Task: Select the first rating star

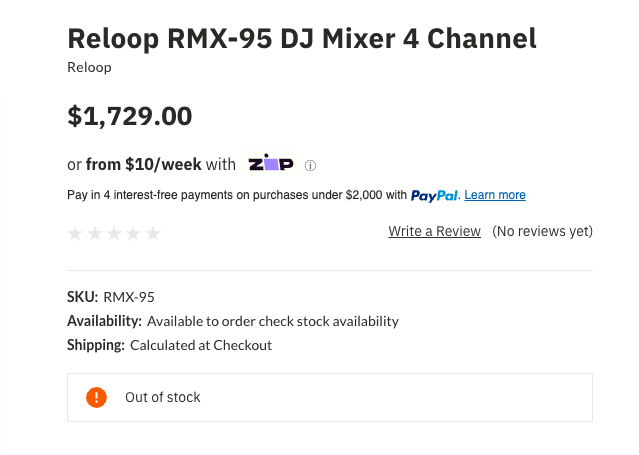Action: point(75,233)
